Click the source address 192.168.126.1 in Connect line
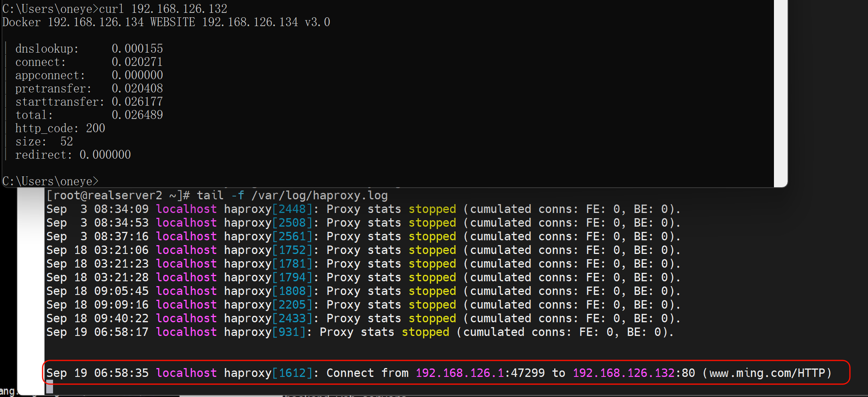 (459, 373)
